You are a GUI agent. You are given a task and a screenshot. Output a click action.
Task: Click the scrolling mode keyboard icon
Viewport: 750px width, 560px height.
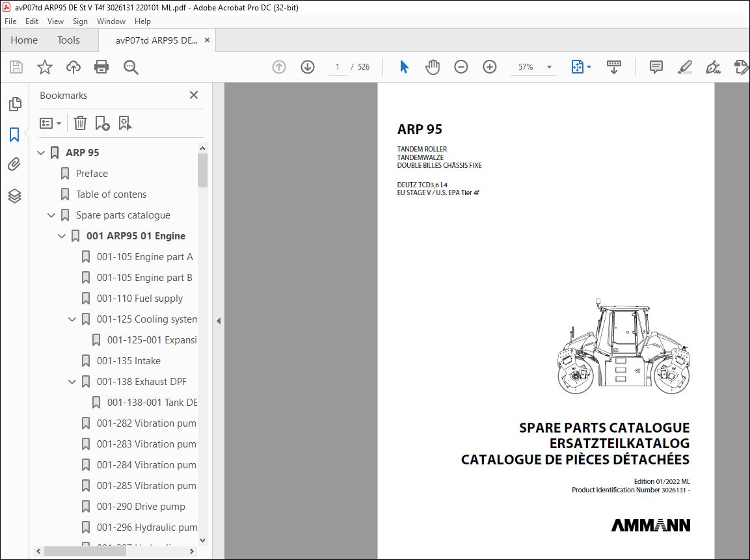pyautogui.click(x=613, y=67)
